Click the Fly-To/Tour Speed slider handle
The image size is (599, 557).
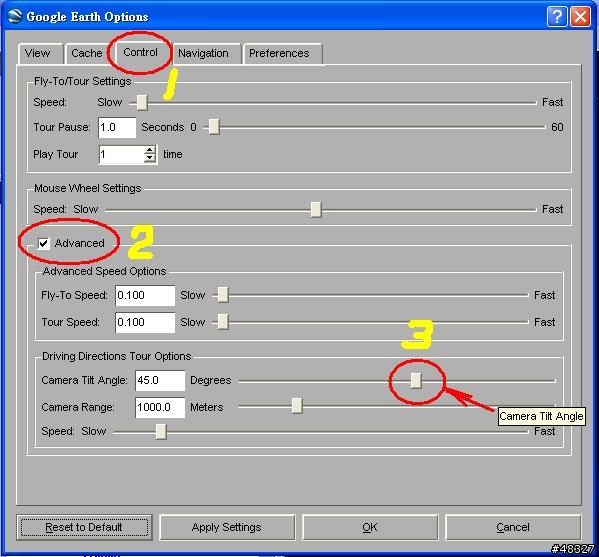tap(142, 102)
